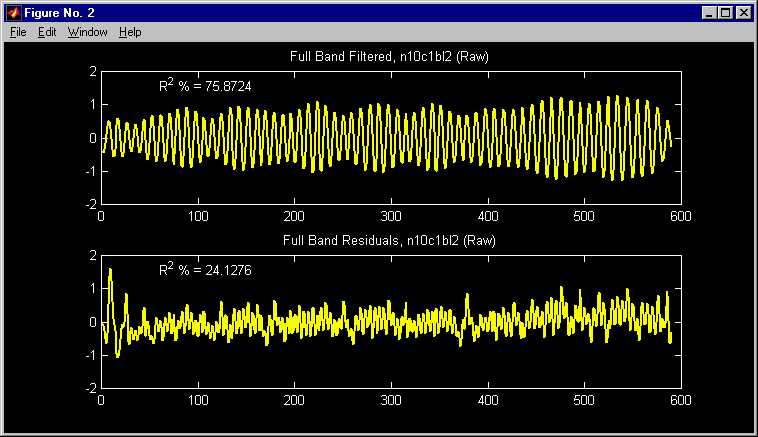758x437 pixels.
Task: Click the 100 x-axis tick label of top plot
Action: tap(198, 215)
